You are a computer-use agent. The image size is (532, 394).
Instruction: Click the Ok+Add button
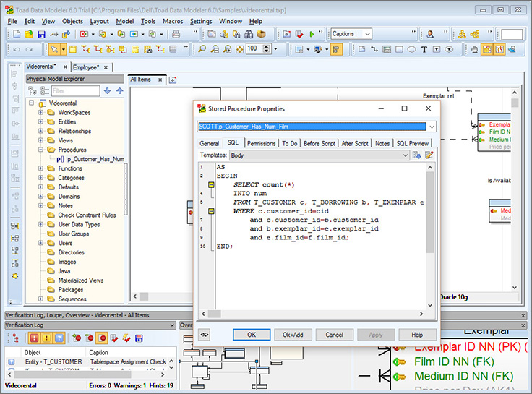click(x=293, y=335)
